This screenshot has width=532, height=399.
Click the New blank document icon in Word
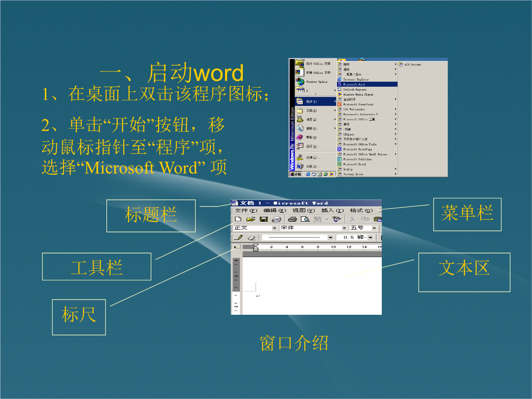(238, 219)
